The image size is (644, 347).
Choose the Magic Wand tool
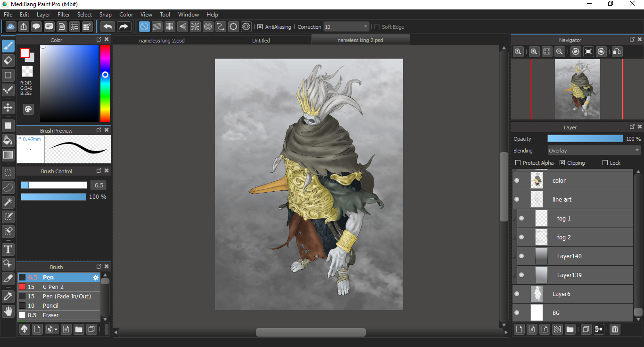(8, 202)
